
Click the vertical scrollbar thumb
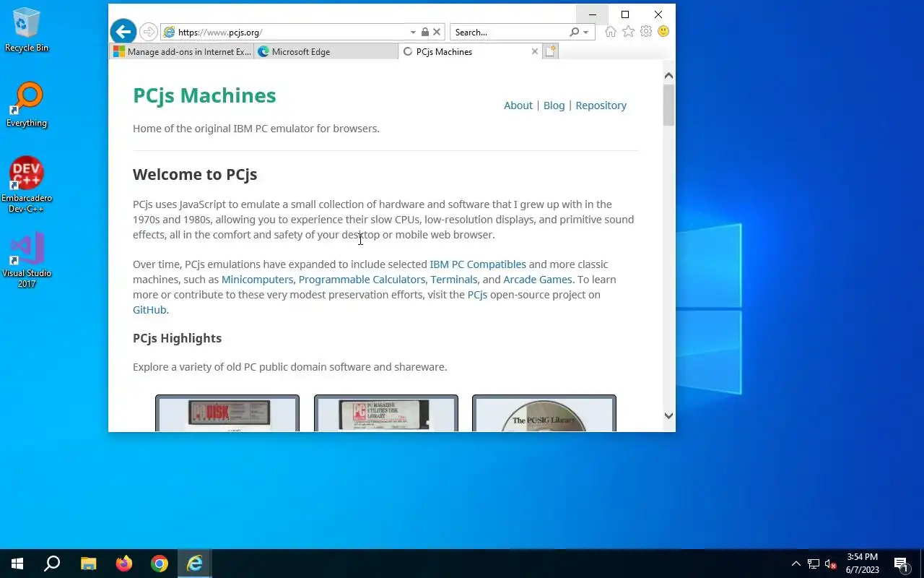[668, 105]
